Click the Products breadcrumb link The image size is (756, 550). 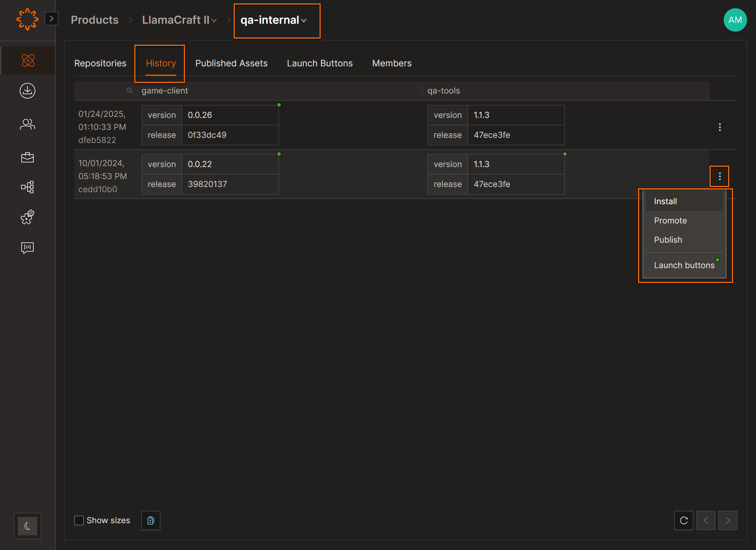click(x=94, y=20)
